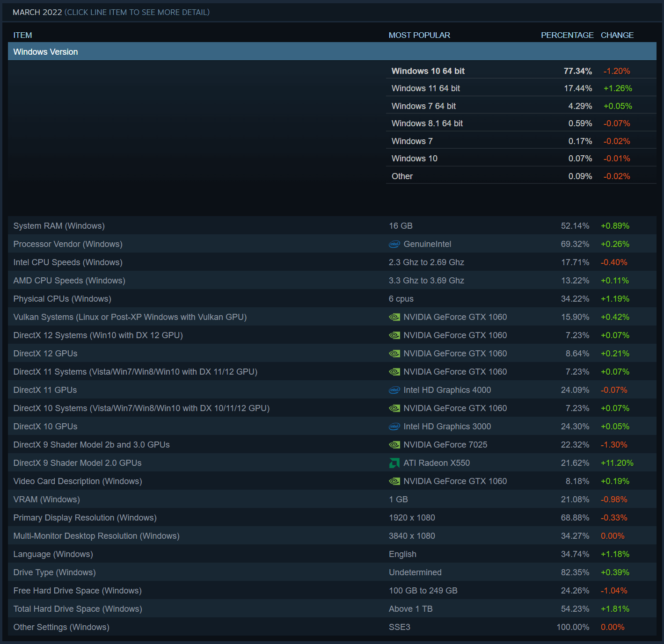Click NVIDIA logo in DirectX 12 Systems row
The height and width of the screenshot is (644, 664).
point(394,335)
